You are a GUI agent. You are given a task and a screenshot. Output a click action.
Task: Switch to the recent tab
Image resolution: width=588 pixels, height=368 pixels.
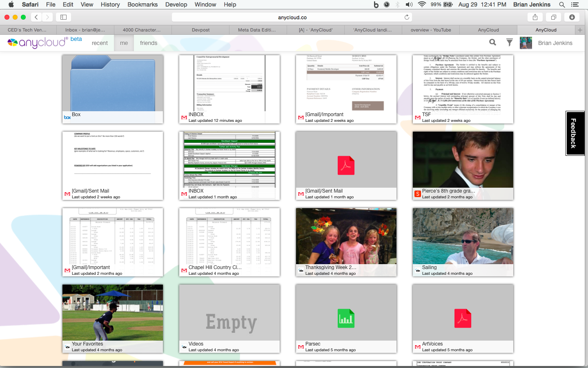tap(100, 43)
